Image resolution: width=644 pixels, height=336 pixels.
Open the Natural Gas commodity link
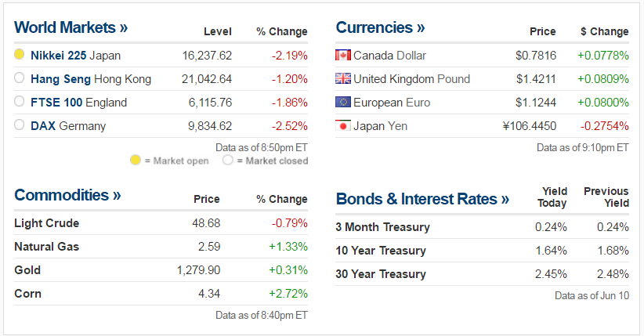point(46,247)
